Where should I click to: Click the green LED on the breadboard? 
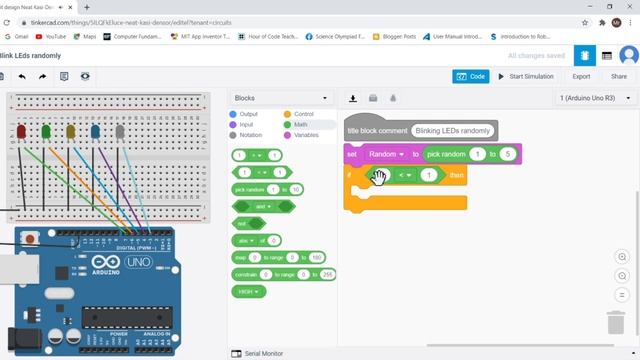click(x=46, y=132)
